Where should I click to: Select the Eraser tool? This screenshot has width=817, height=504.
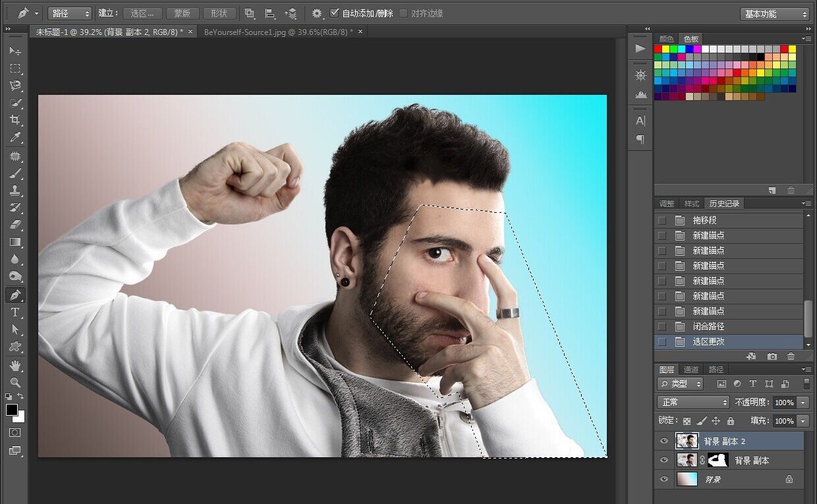(15, 225)
